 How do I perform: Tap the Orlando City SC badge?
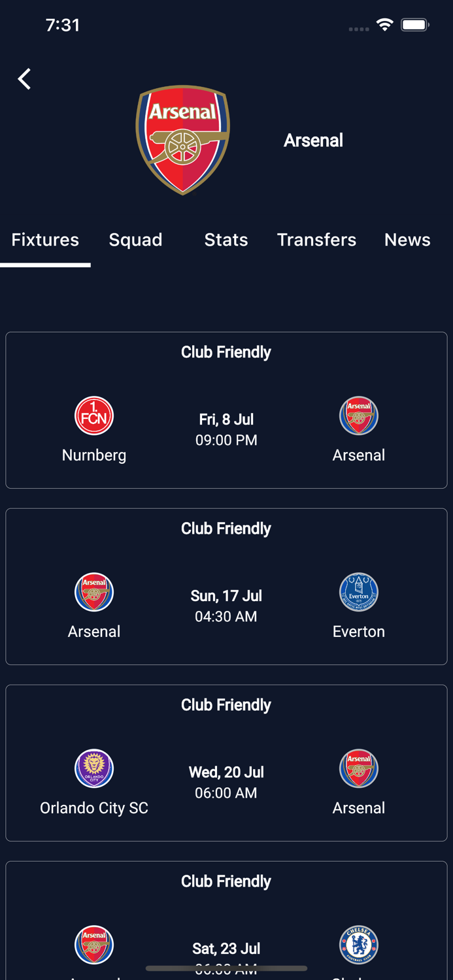tap(94, 768)
